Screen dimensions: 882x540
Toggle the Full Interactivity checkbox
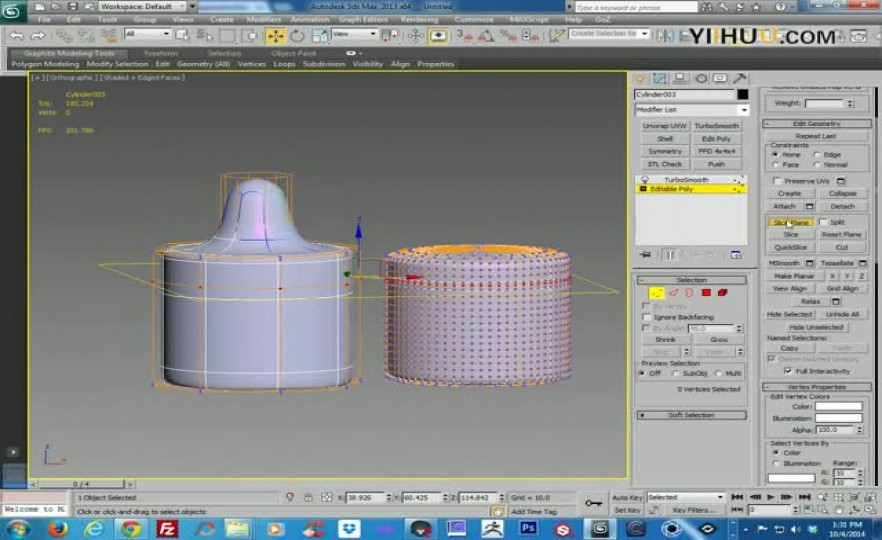coord(788,371)
